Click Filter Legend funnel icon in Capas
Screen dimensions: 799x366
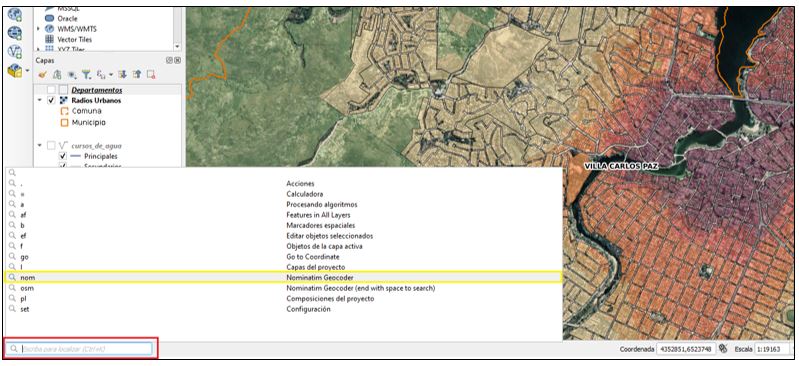point(87,74)
